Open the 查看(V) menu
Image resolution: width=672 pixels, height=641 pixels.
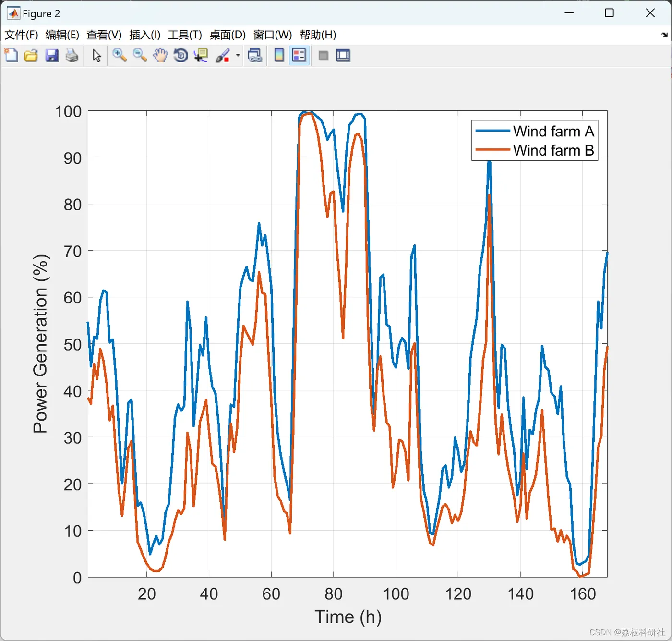(x=104, y=35)
